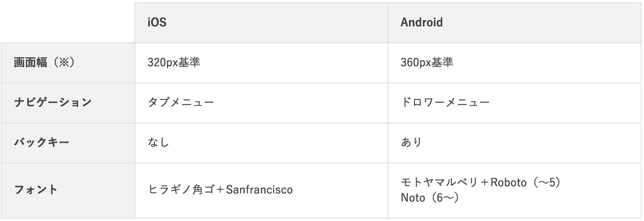This screenshot has width=644, height=221.
Task: Click the （※） footnote mark
Action: coord(61,62)
